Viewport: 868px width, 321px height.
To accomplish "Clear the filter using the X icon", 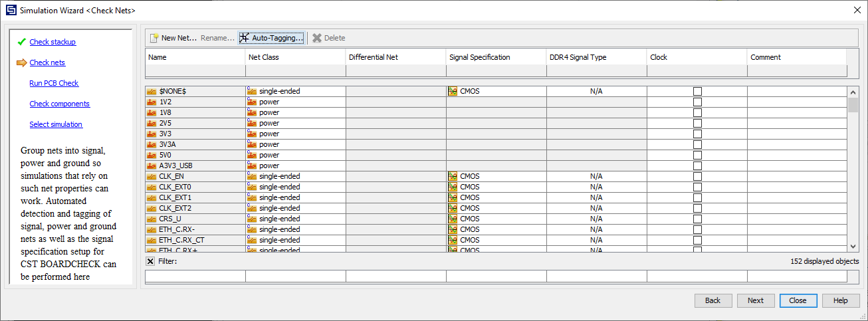I will tap(150, 261).
